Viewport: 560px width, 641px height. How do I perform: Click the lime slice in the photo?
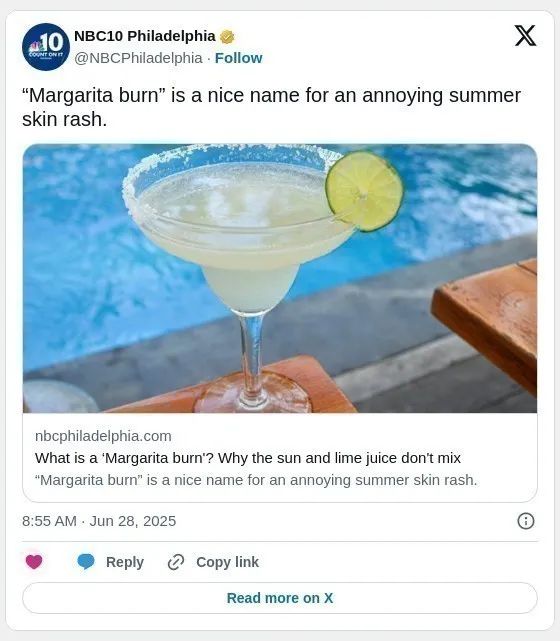click(x=364, y=191)
